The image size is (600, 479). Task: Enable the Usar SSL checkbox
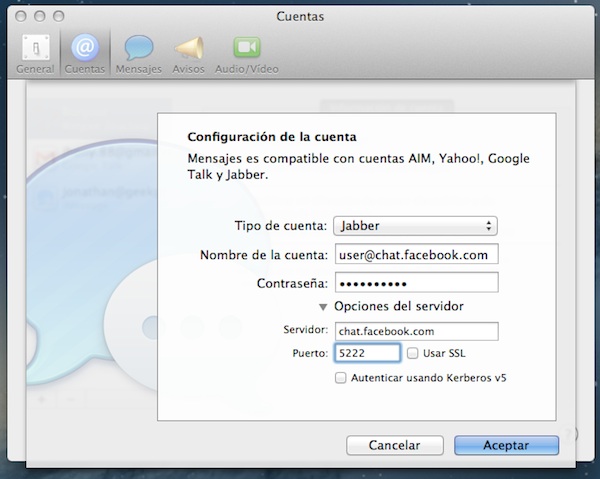(412, 353)
